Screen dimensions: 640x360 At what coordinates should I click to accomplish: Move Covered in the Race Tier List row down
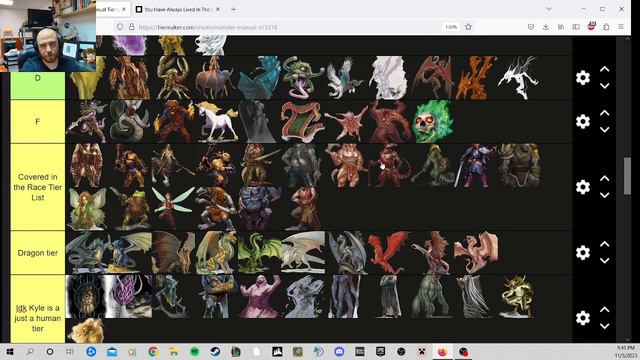604,195
